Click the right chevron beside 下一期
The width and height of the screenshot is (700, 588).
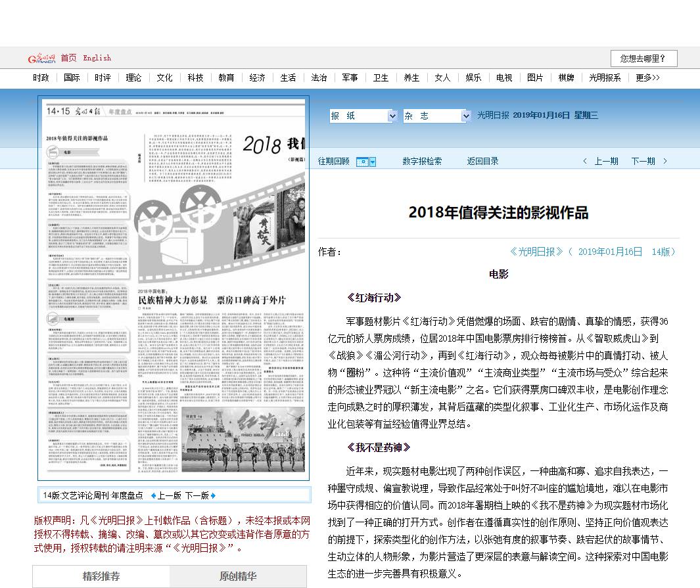point(665,162)
